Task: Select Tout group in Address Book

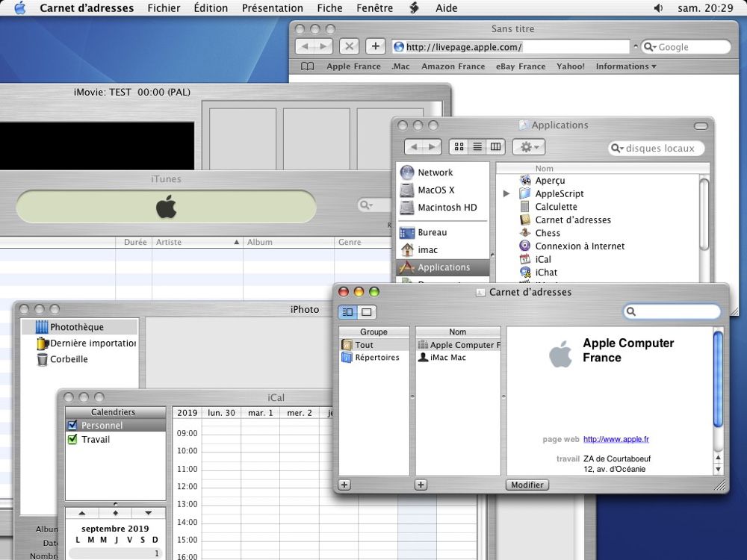Action: pyautogui.click(x=373, y=345)
